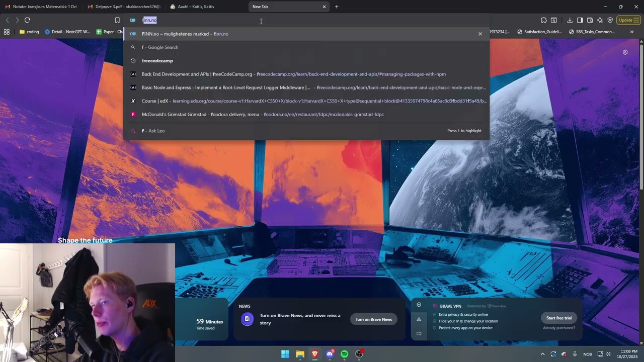Screen dimensions: 644x362
Task: Show hidden icons in the system tray
Action: coord(542,354)
